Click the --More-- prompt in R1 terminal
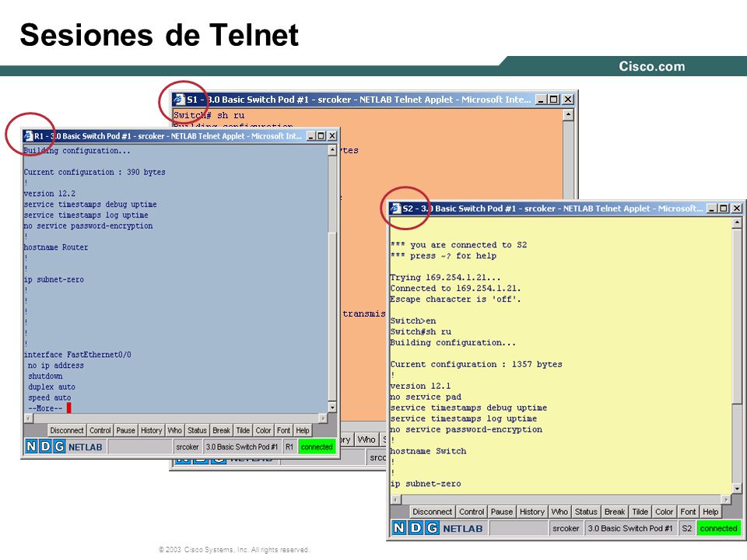 [x=45, y=408]
